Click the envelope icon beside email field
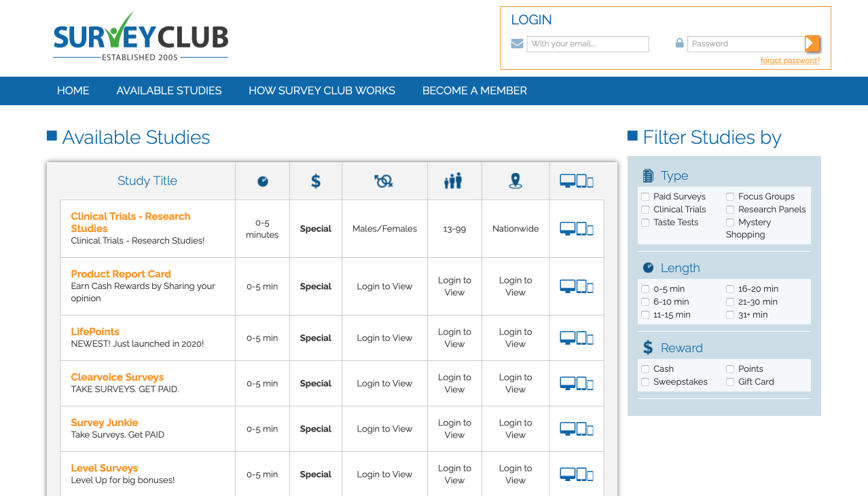 point(518,43)
